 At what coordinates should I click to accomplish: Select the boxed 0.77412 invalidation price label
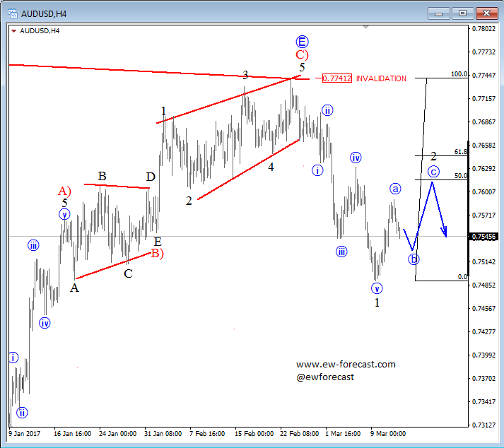(x=336, y=78)
